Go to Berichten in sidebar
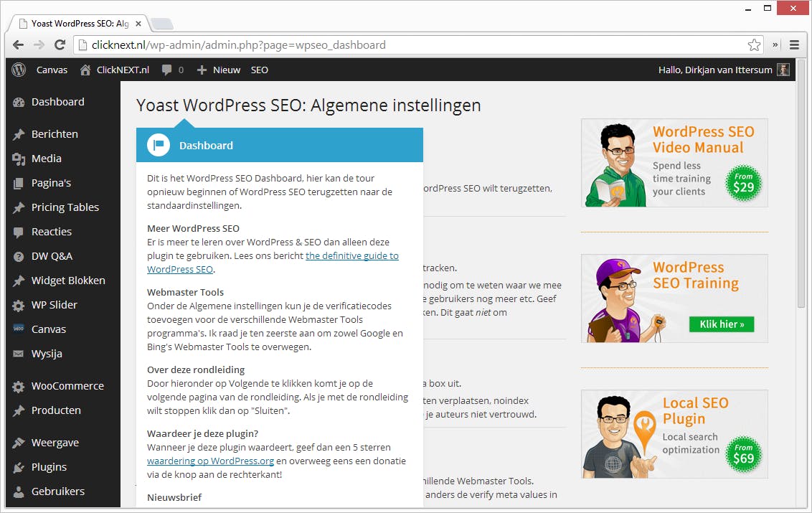The image size is (812, 513). pos(55,134)
